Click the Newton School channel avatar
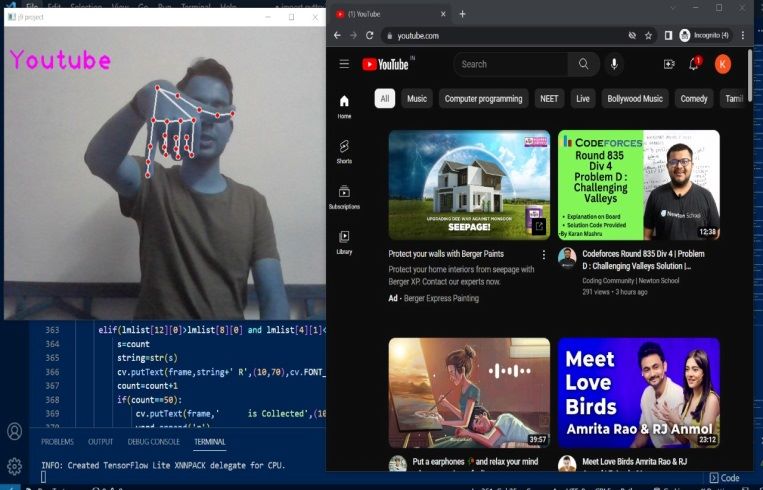 pos(567,257)
